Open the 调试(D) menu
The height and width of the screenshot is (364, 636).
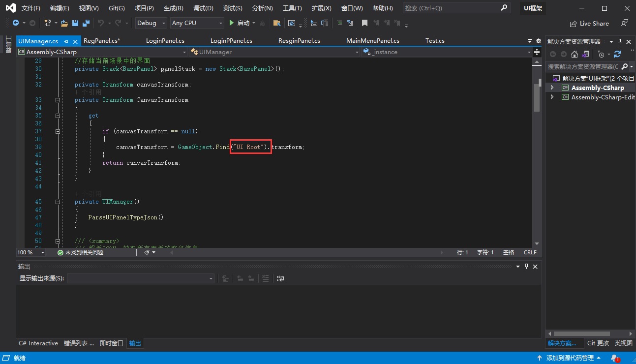(x=203, y=8)
